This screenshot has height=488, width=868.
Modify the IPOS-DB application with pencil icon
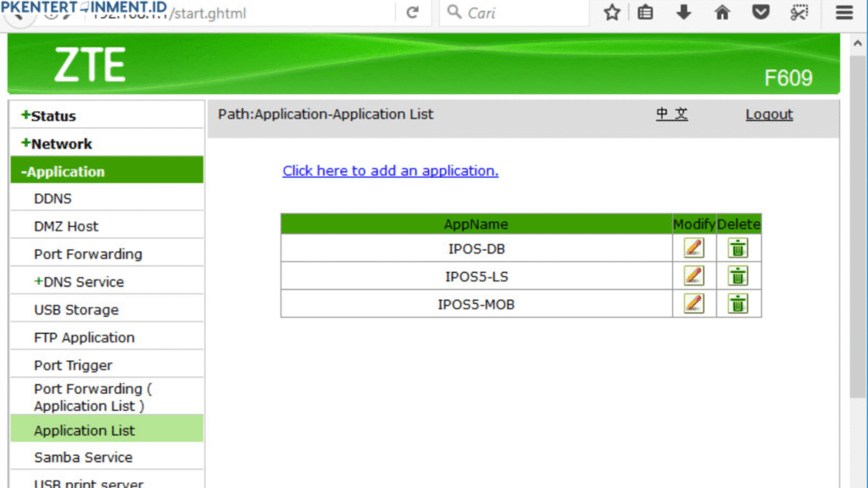693,247
